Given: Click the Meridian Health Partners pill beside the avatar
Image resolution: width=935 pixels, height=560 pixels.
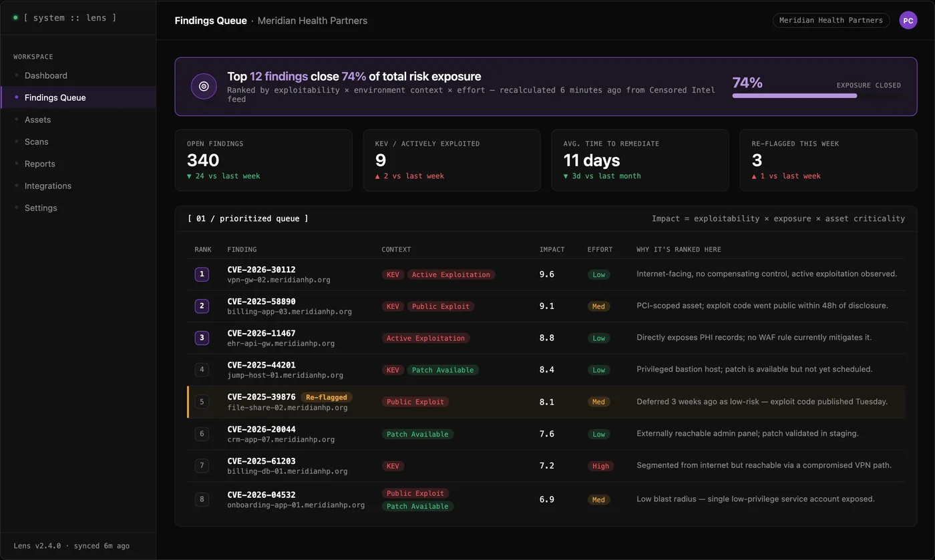Looking at the screenshot, I should (831, 21).
